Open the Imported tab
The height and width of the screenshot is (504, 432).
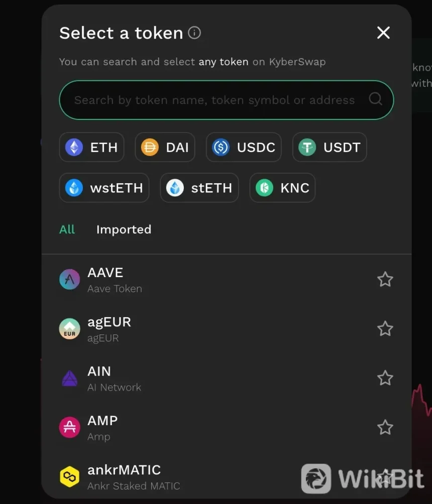tap(124, 229)
